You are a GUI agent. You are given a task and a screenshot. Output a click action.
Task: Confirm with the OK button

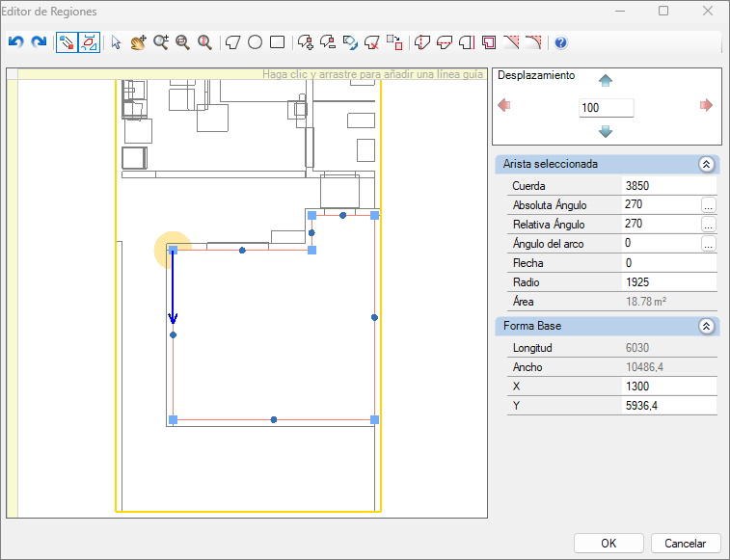click(x=608, y=544)
